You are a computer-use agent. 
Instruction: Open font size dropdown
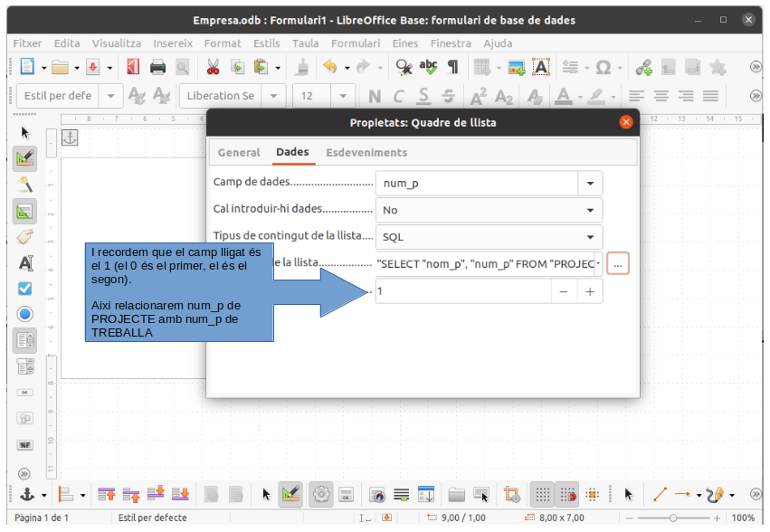point(343,96)
